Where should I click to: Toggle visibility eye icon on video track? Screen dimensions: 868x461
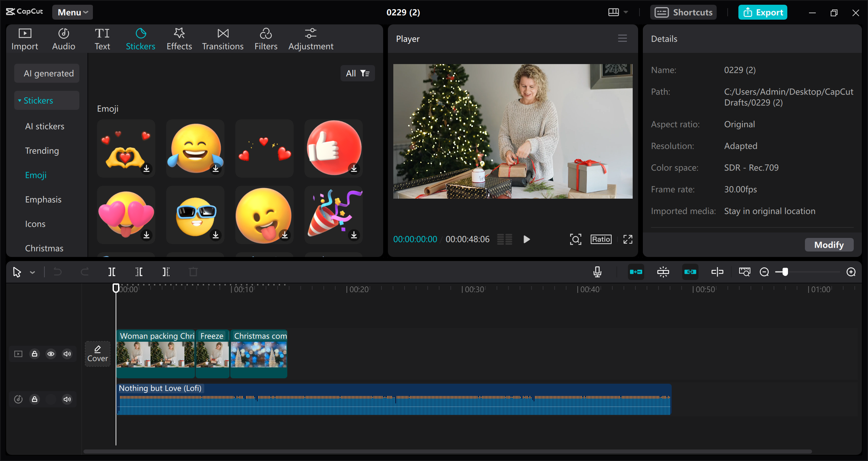click(x=51, y=353)
